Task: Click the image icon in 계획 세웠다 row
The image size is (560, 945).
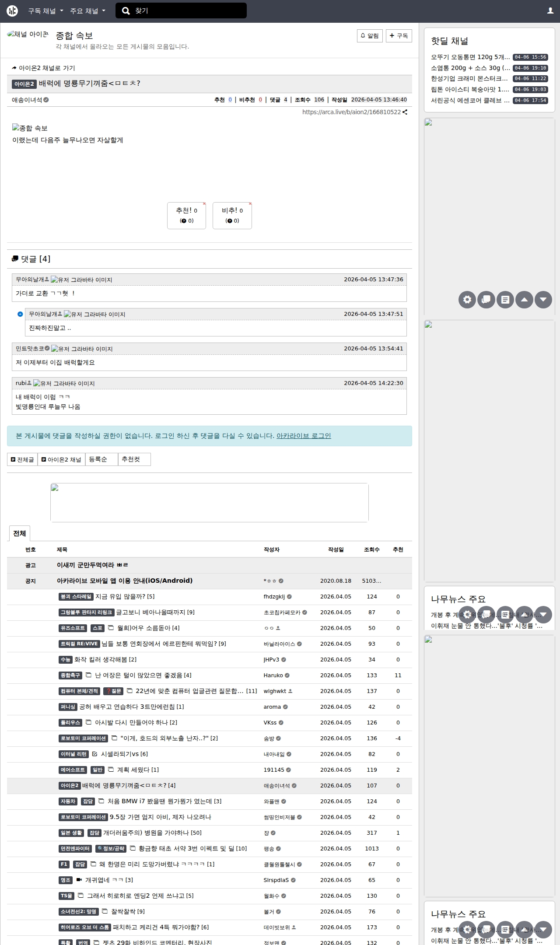Action: coord(111,770)
